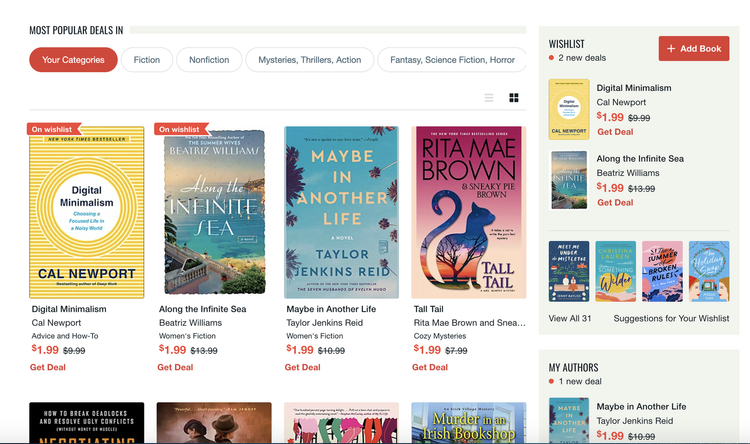Open wishlist Digital Minimalism title
750x444 pixels.
[x=634, y=88]
